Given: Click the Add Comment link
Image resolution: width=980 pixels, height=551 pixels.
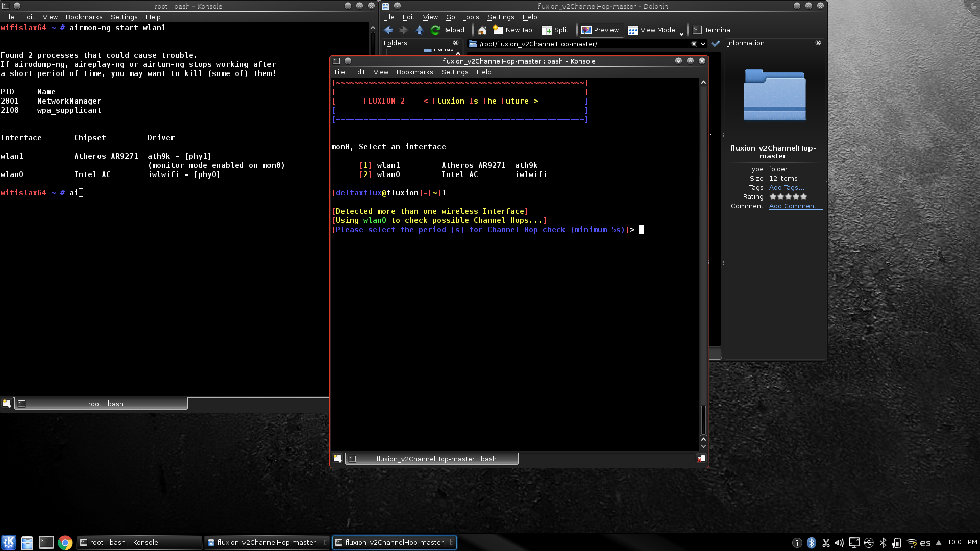Looking at the screenshot, I should point(795,206).
